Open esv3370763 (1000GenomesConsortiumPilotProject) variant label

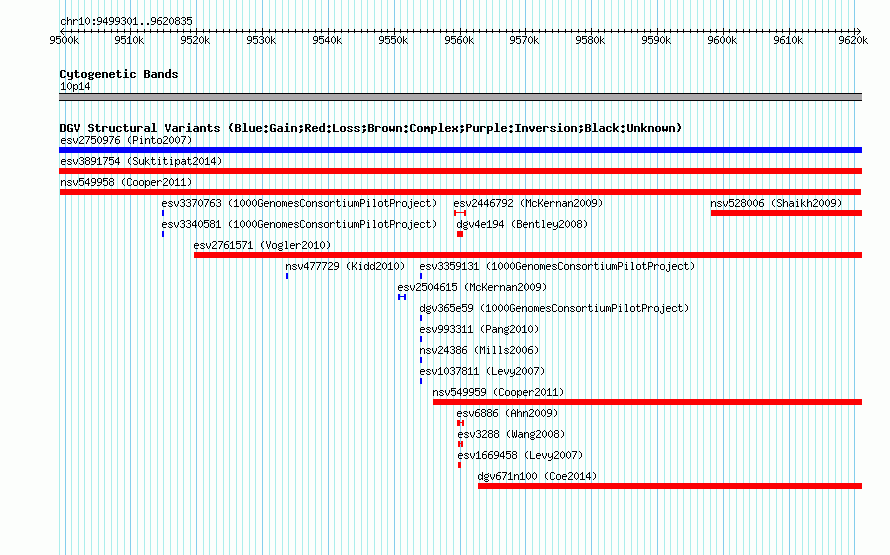[299, 203]
